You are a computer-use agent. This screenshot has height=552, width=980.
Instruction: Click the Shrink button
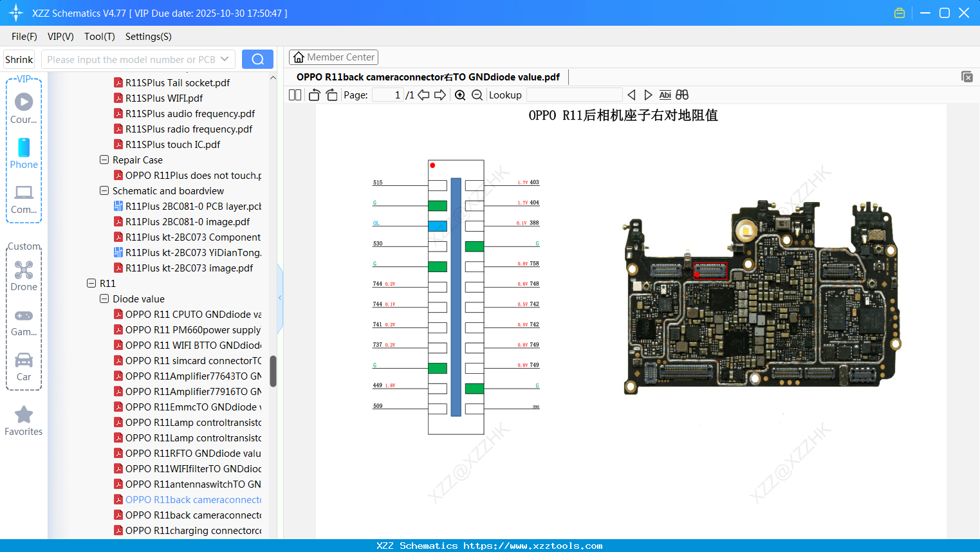pos(19,59)
